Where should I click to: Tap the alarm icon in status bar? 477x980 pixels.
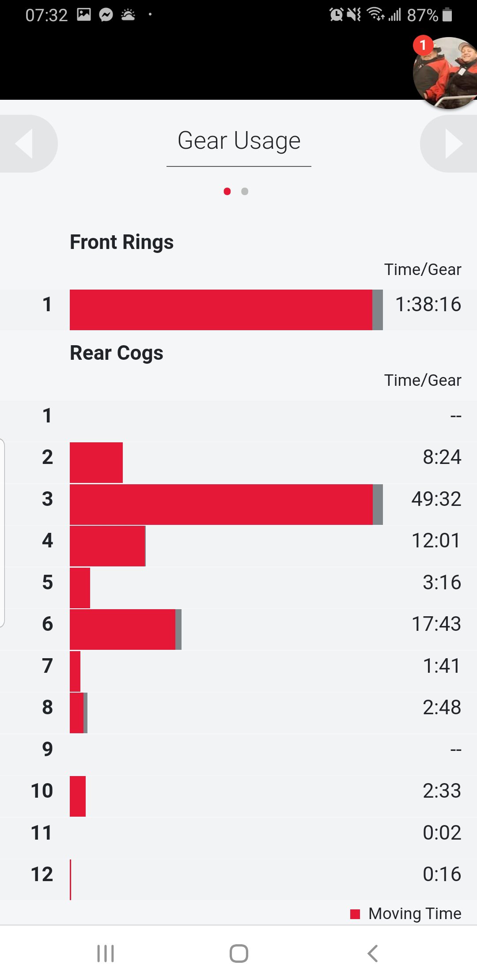tap(336, 15)
